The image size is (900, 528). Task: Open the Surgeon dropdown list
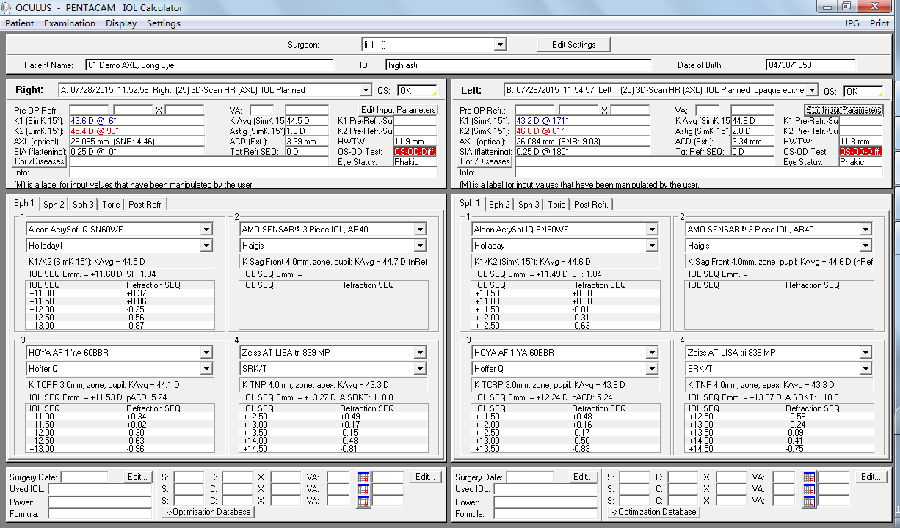[x=500, y=45]
